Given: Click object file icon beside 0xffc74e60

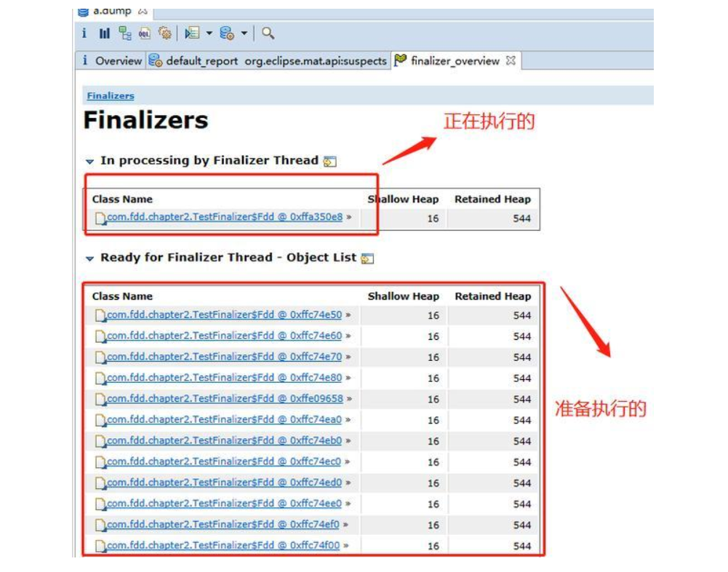Looking at the screenshot, I should 100,337.
